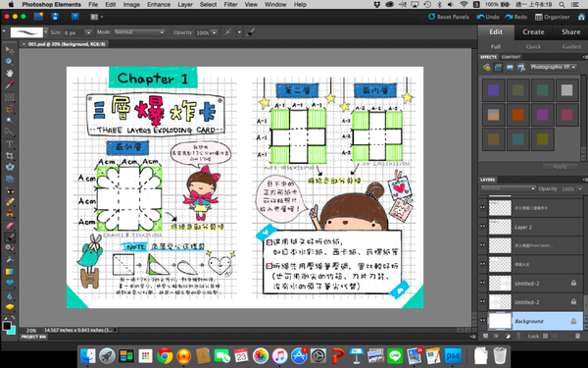Switch to the Content panel tab
588x368 pixels.
[x=511, y=57]
